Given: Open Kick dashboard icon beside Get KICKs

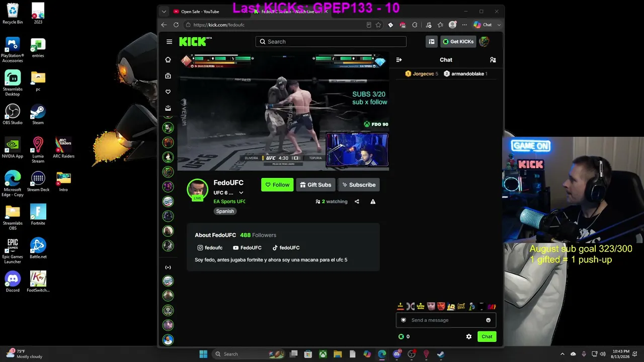Looking at the screenshot, I should pos(432,42).
